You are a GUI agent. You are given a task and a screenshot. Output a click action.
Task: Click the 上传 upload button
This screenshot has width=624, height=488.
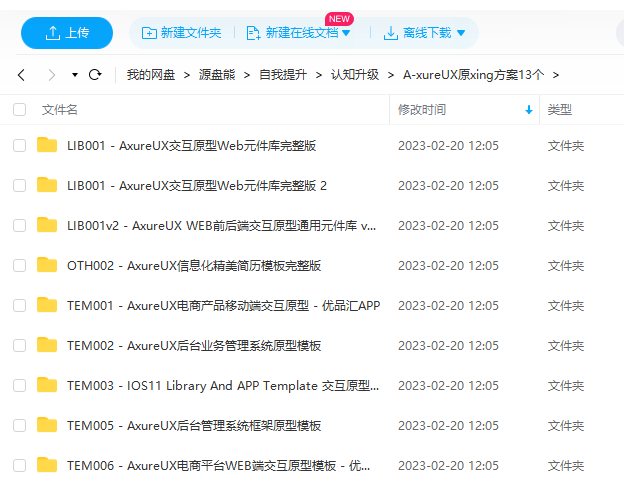(67, 33)
